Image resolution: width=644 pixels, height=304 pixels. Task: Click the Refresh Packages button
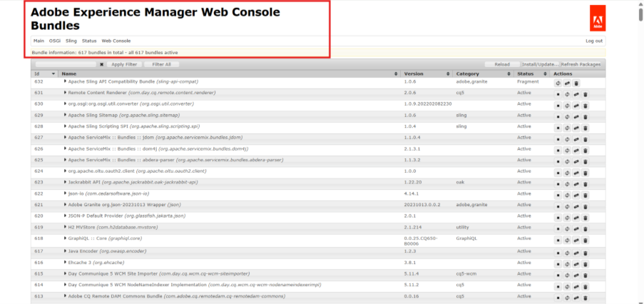click(x=581, y=64)
